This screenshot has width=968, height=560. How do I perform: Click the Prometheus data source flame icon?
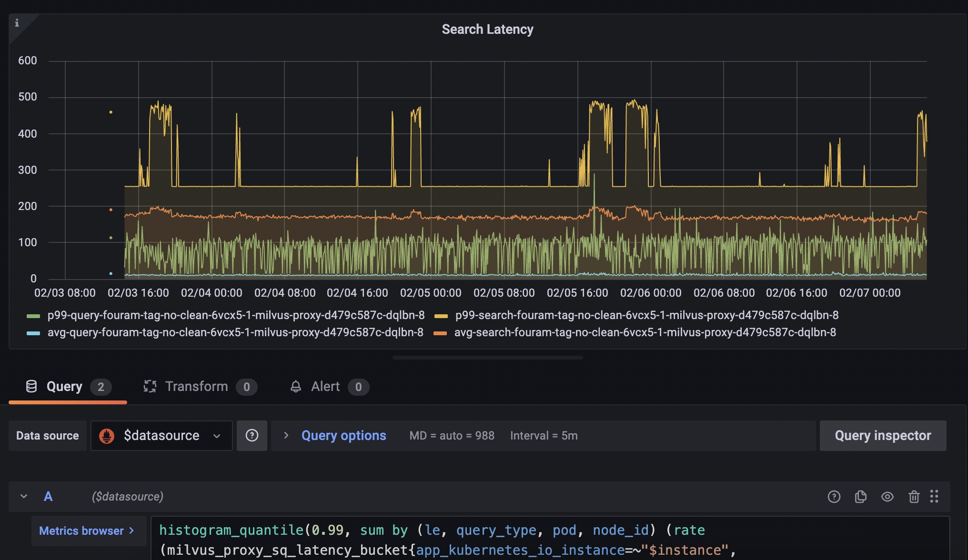[108, 435]
